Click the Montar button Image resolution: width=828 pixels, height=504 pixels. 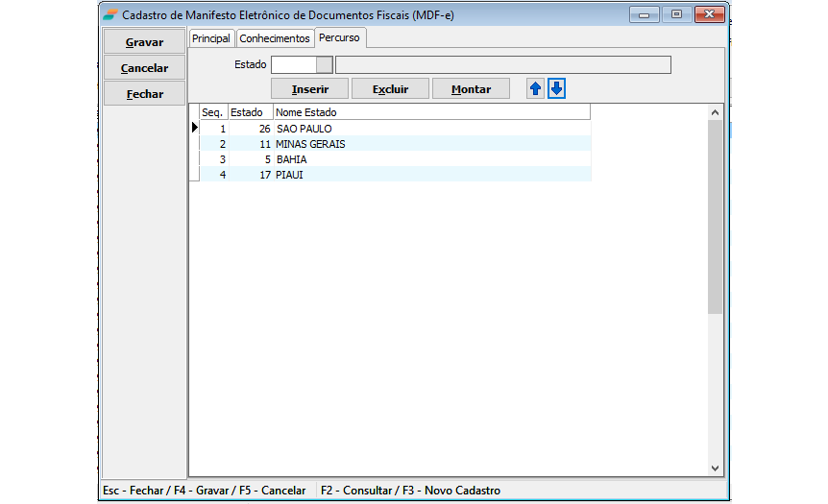pyautogui.click(x=471, y=89)
